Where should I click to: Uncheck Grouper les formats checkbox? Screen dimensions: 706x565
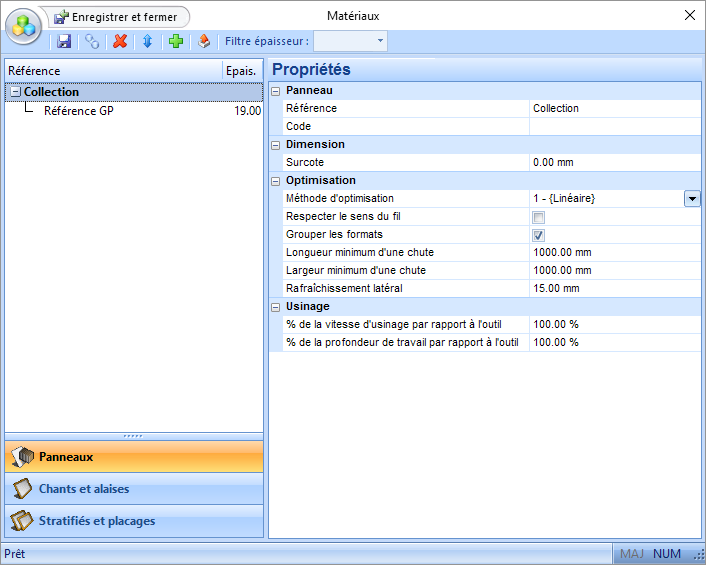click(x=538, y=235)
